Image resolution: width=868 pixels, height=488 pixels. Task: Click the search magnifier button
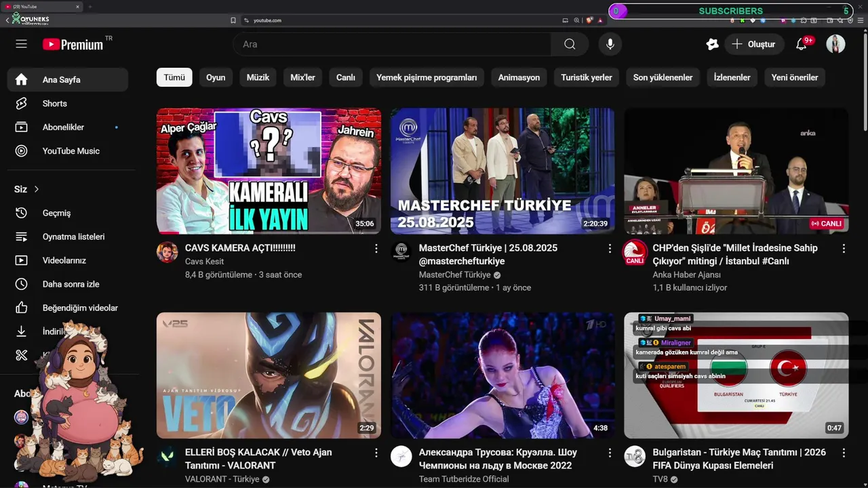point(570,44)
